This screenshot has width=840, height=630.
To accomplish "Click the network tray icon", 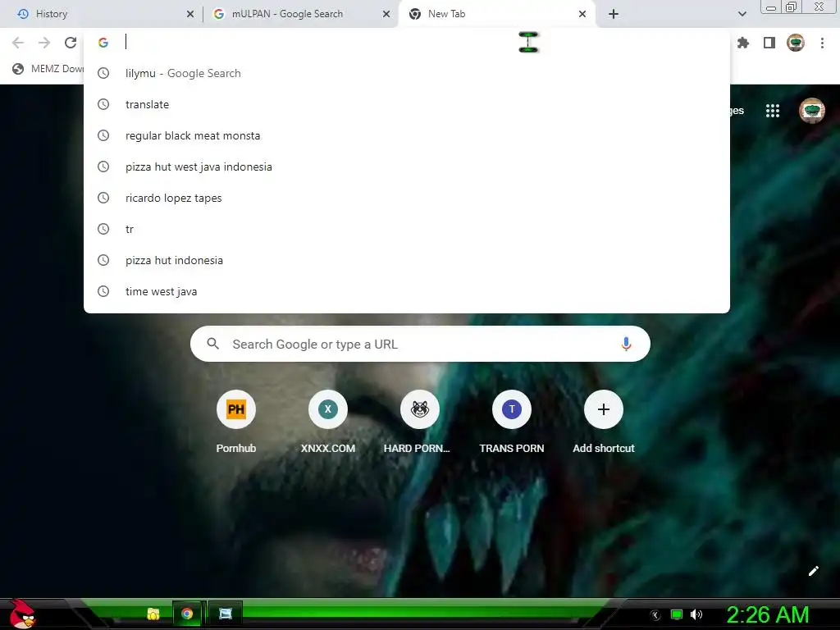I will tap(677, 614).
